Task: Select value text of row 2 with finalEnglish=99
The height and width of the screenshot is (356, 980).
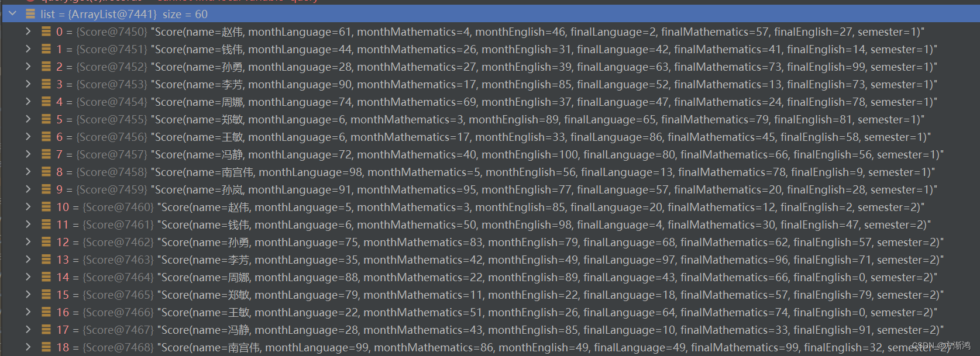Action: click(544, 67)
